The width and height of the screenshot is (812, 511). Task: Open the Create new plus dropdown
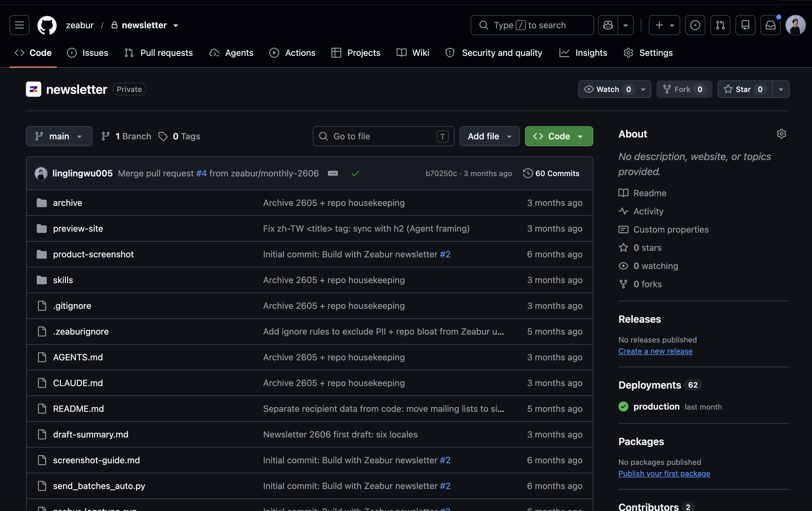coord(664,25)
